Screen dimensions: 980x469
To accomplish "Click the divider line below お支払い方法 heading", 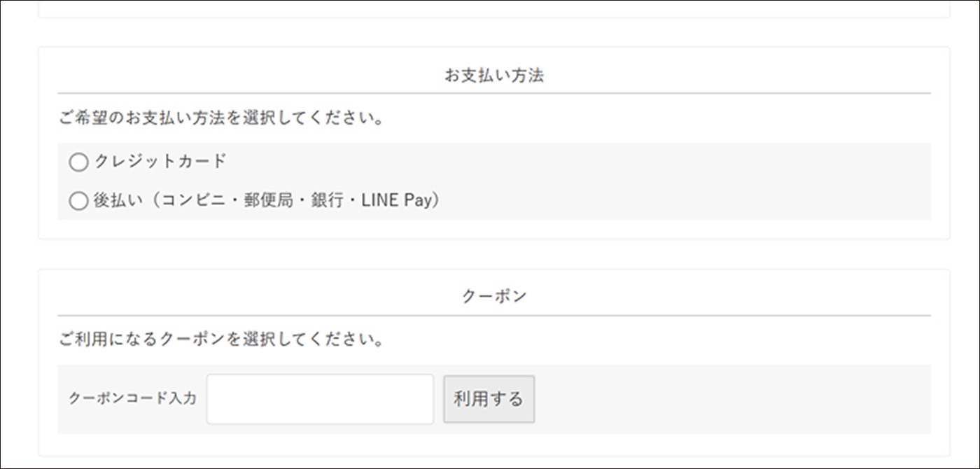I will [493, 93].
